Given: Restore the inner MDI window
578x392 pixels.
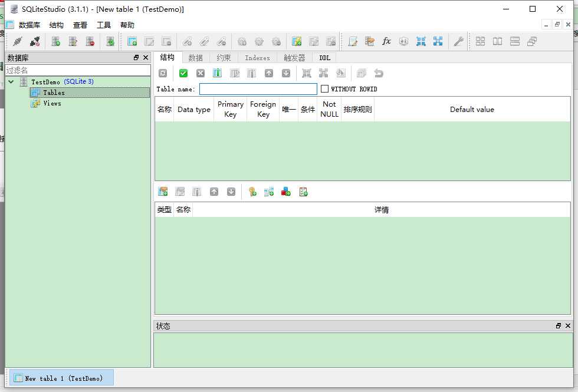Looking at the screenshot, I should pyautogui.click(x=557, y=24).
